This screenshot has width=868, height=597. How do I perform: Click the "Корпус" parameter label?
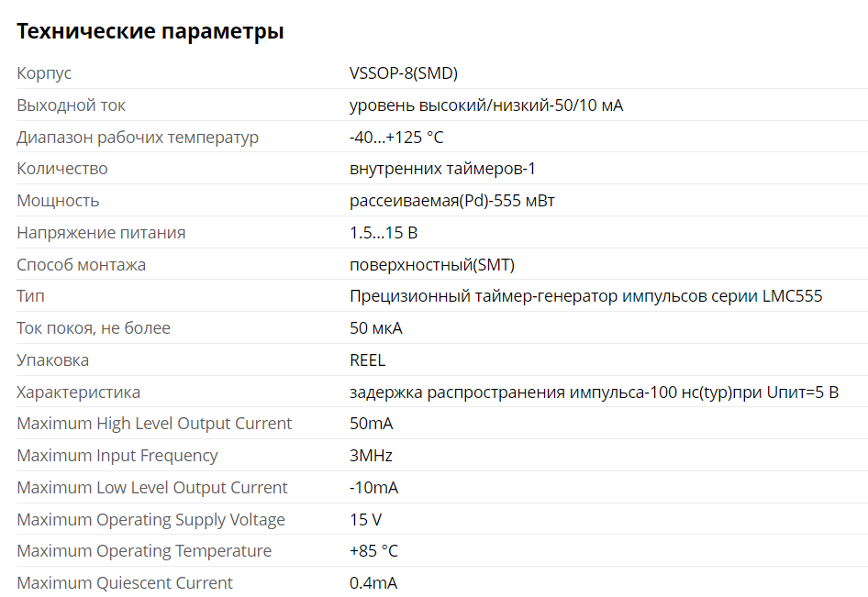(x=44, y=73)
